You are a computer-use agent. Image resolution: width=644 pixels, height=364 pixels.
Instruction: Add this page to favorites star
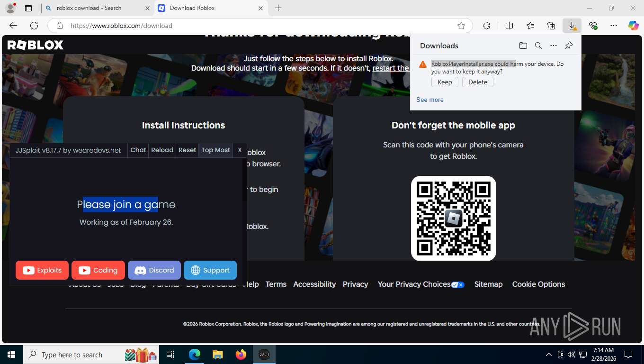[461, 26]
